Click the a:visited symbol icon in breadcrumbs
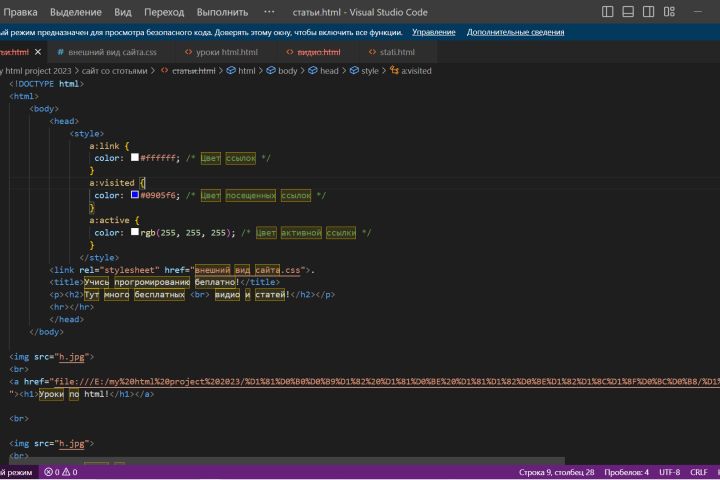Viewport: 720px width, 480px height. coord(394,71)
